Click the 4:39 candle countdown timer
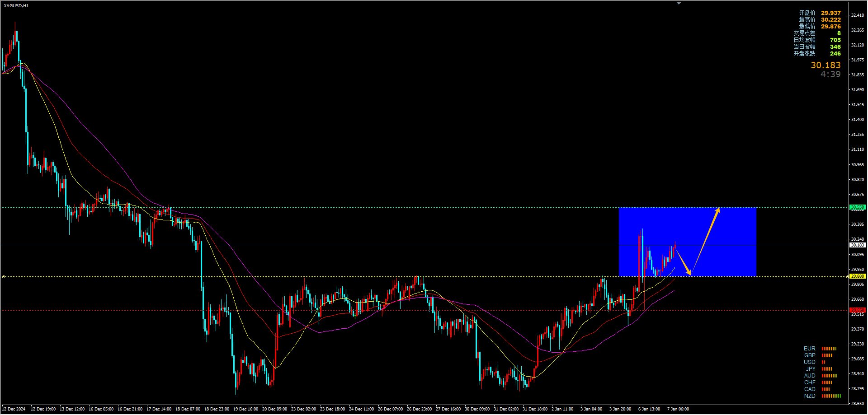 [x=830, y=75]
